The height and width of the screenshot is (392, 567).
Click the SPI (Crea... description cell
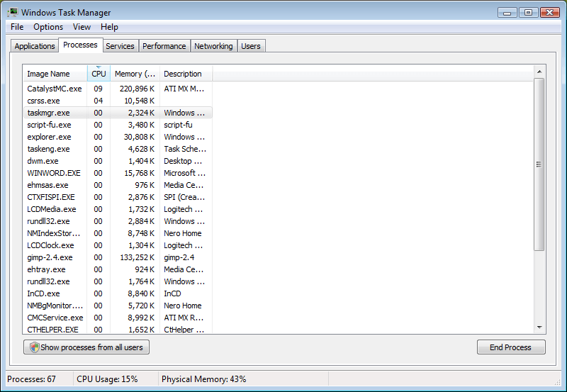[x=184, y=197]
